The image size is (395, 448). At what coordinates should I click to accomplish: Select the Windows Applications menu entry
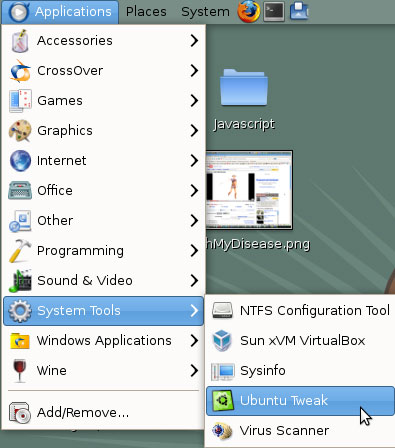pyautogui.click(x=103, y=341)
